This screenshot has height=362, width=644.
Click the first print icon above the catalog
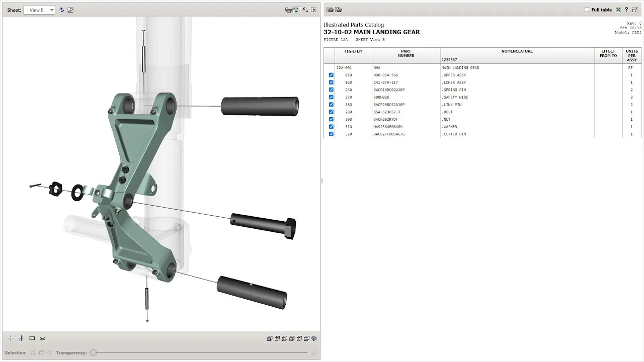pyautogui.click(x=330, y=10)
